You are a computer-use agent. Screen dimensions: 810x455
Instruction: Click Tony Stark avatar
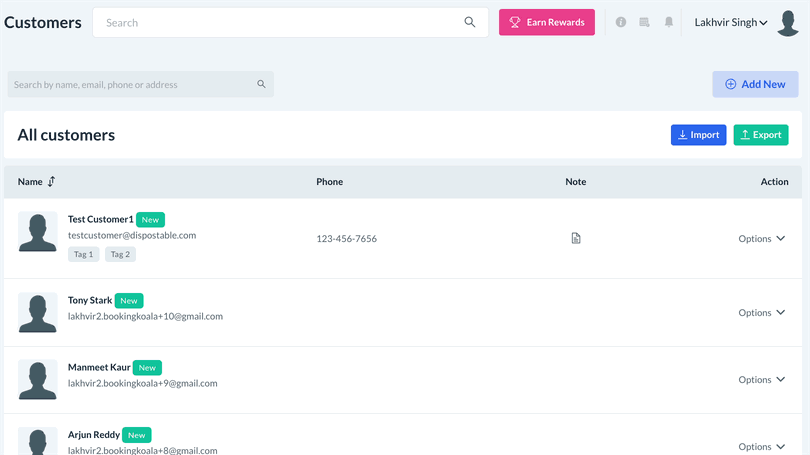tap(38, 312)
